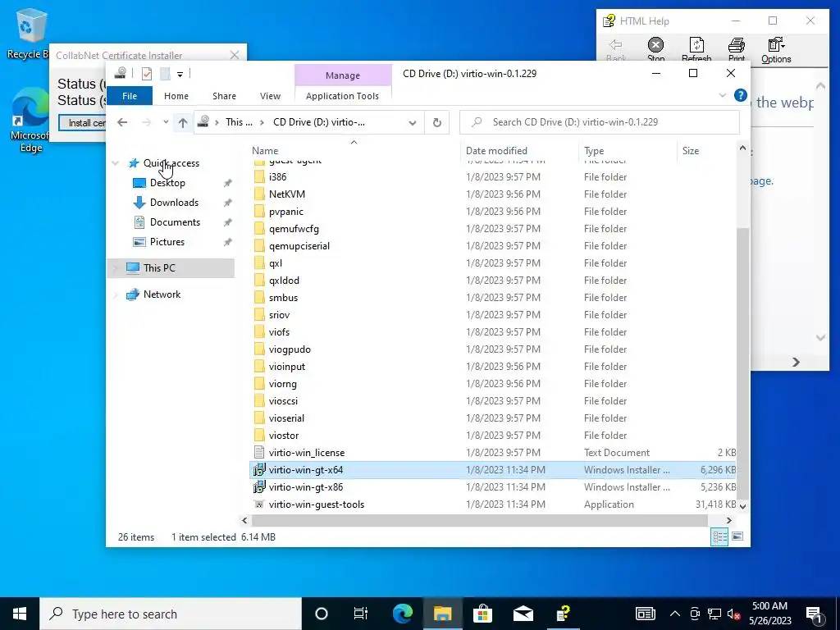The width and height of the screenshot is (840, 630).
Task: Click the scroll right arrow in file list
Action: 728,520
